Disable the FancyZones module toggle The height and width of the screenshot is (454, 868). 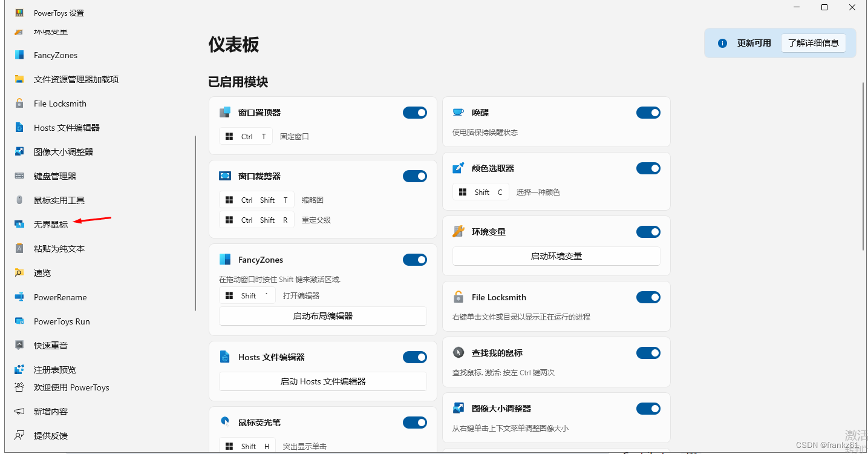point(415,260)
